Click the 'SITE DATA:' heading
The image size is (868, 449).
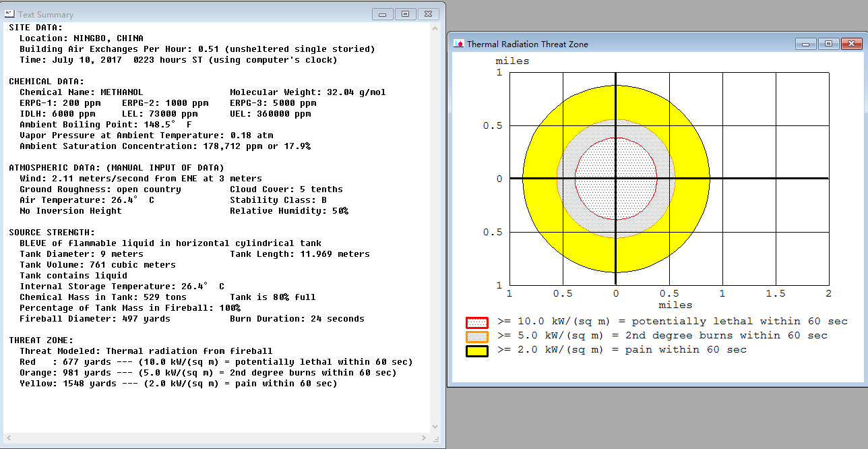[x=36, y=28]
